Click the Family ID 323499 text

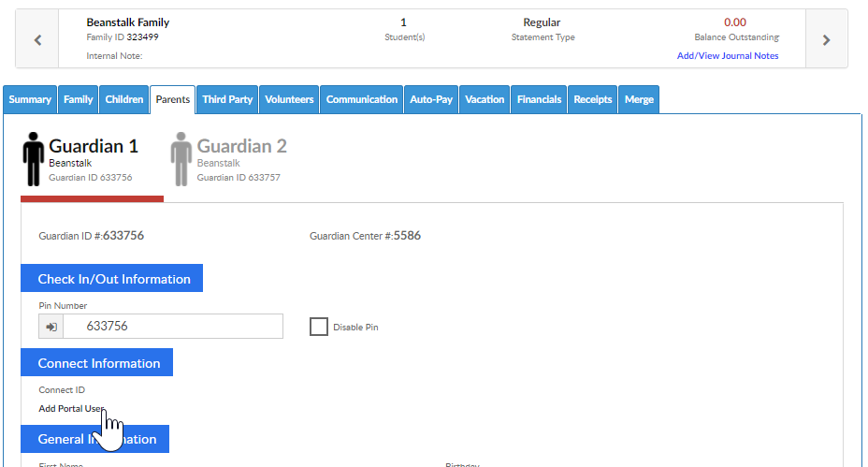[x=123, y=37]
